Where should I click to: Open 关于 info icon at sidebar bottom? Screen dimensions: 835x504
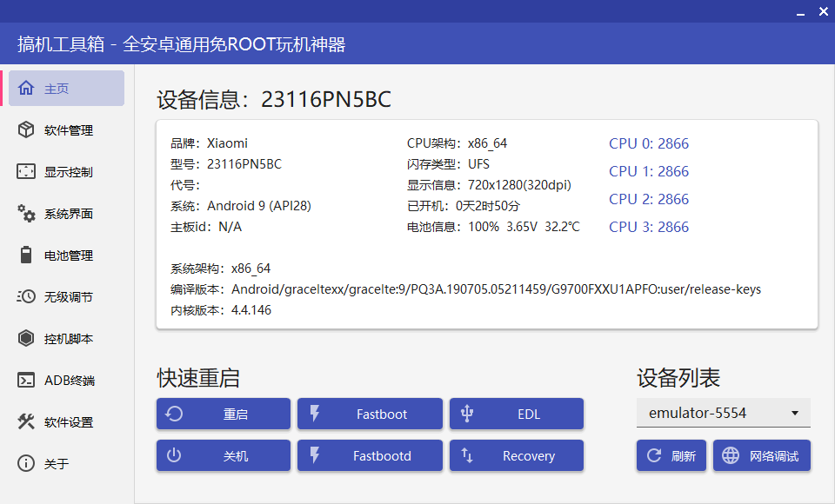click(x=26, y=463)
